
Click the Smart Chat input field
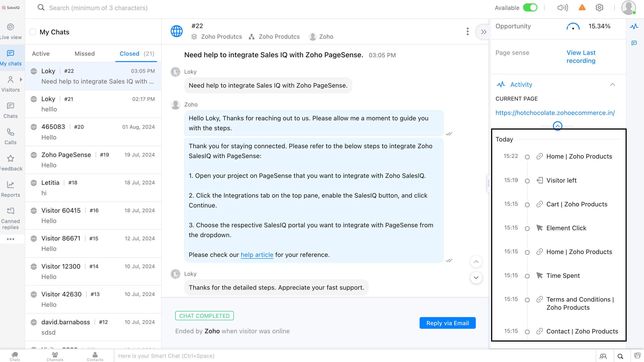[355, 356]
